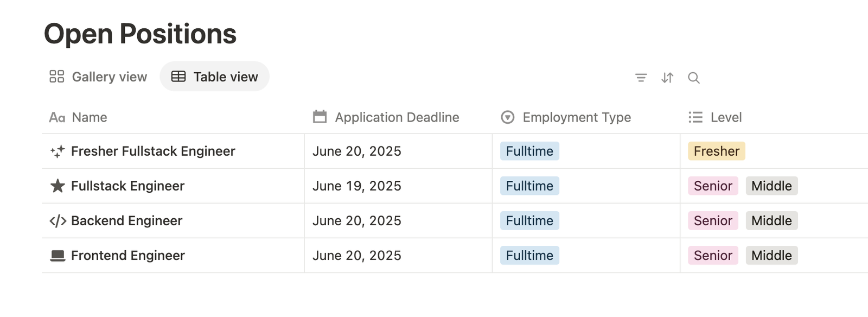
Task: Click the yellow Fresher level tag
Action: click(x=717, y=151)
